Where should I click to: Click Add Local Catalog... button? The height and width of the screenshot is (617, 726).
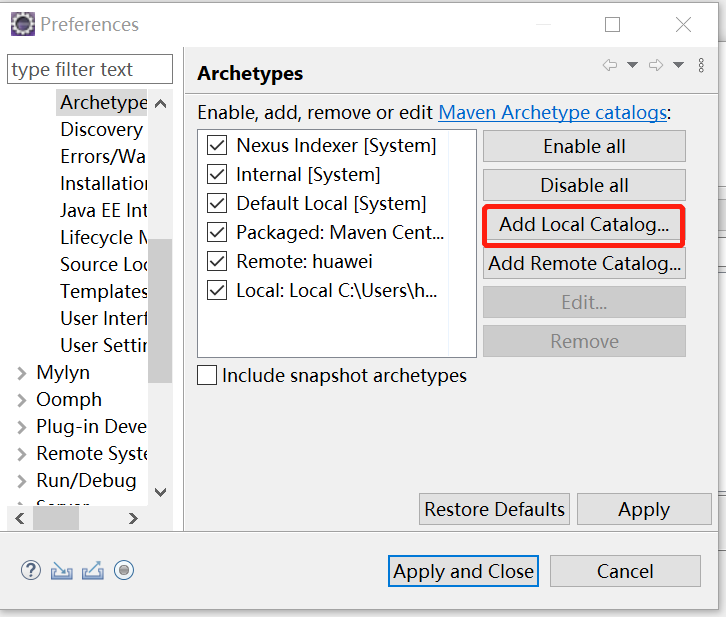coord(584,224)
